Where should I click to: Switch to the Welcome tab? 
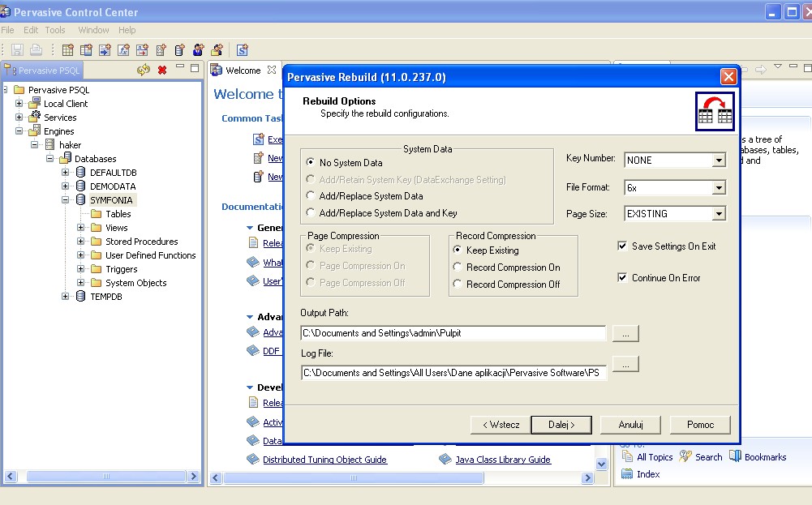(x=243, y=71)
